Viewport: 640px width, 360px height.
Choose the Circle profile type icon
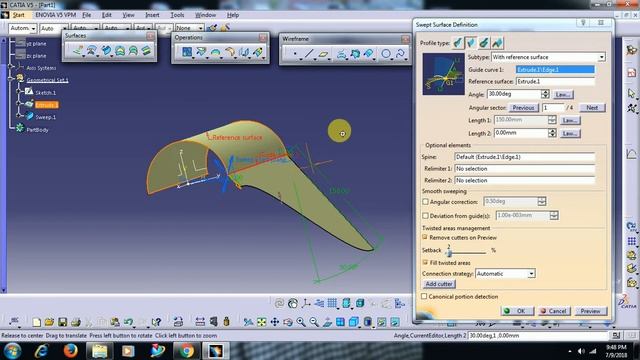click(484, 42)
